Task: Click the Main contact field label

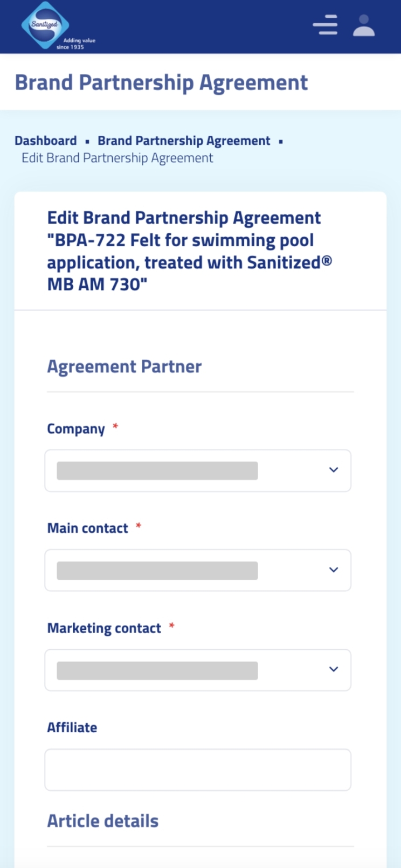Action: click(88, 528)
